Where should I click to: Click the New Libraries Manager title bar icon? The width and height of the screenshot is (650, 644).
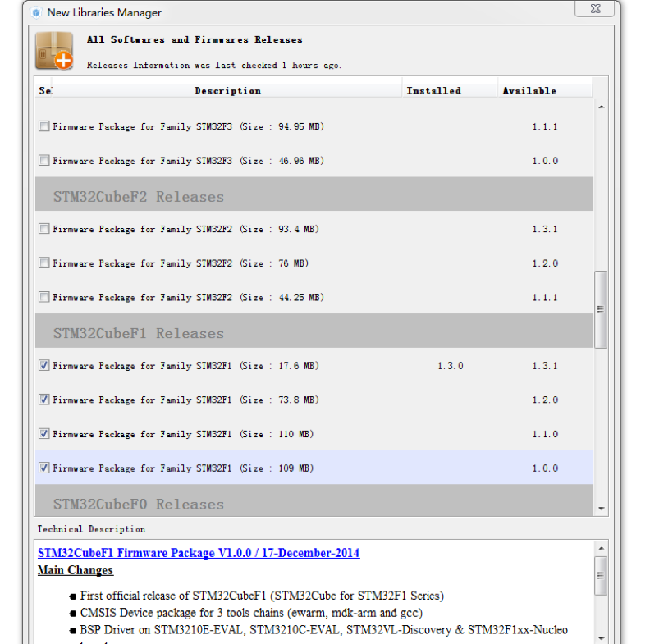[x=36, y=12]
